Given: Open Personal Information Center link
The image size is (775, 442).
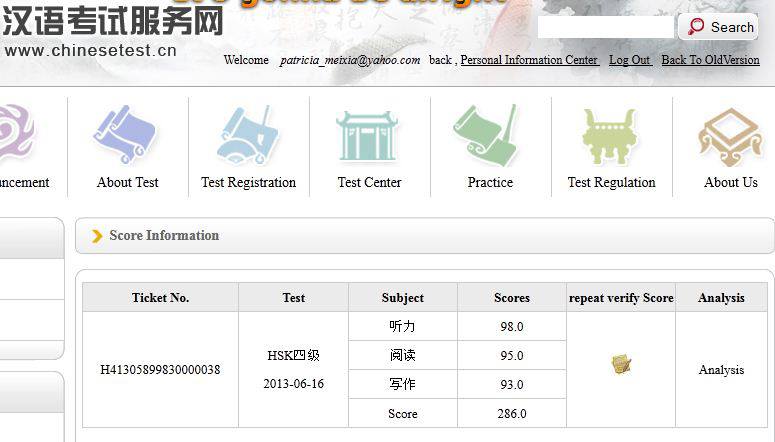Looking at the screenshot, I should click(x=529, y=60).
